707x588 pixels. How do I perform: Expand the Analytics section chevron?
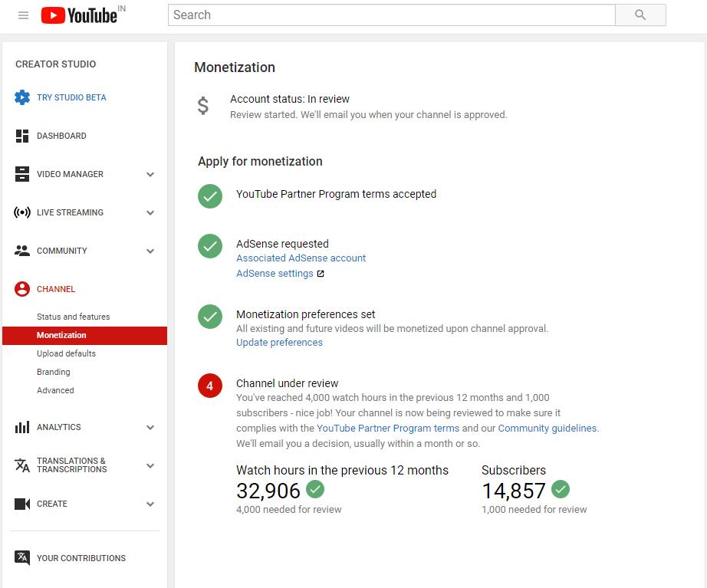(x=150, y=428)
